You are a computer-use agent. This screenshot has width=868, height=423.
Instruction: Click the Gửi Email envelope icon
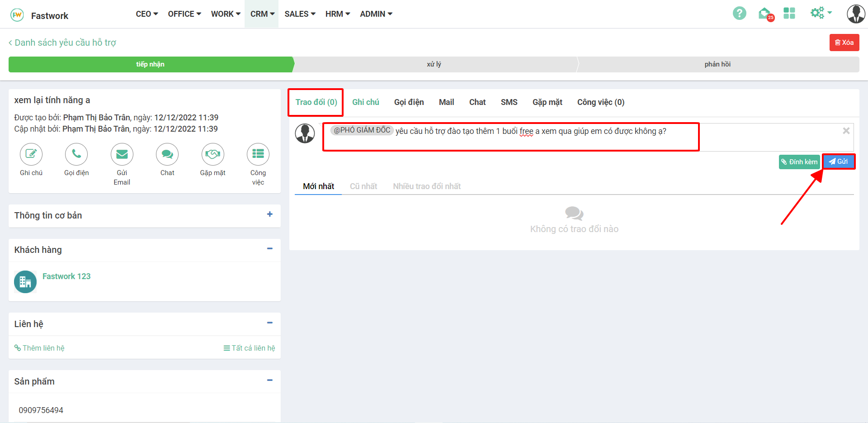point(122,154)
